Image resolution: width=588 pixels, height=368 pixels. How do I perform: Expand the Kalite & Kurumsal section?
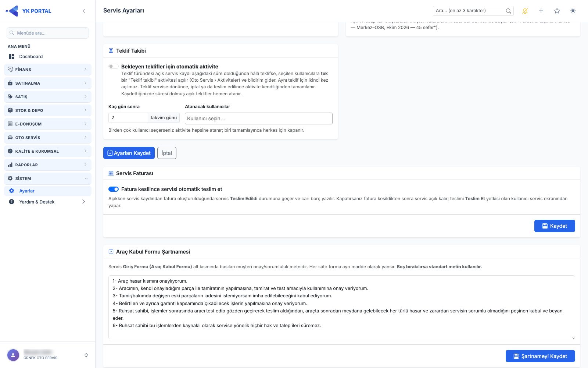[x=48, y=151]
